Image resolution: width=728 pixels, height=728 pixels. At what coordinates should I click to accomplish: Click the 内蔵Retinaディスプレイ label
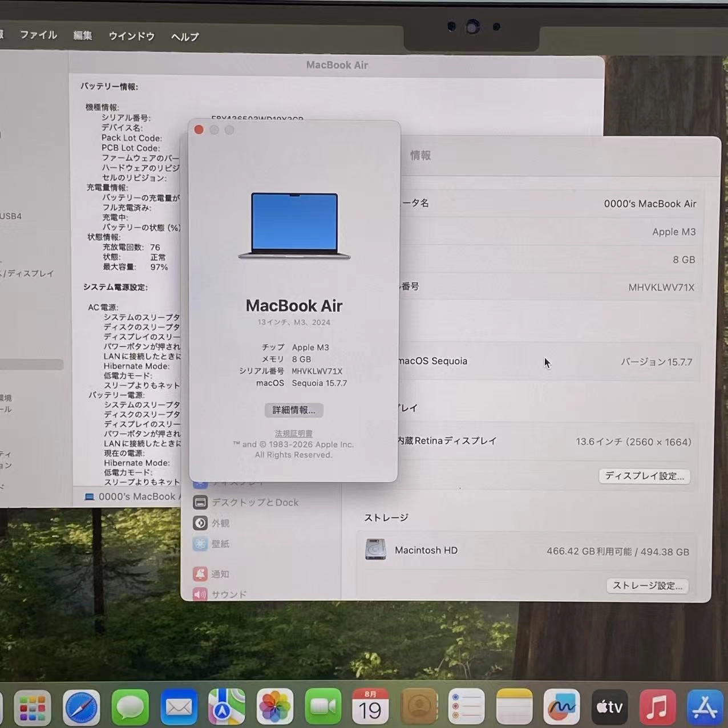[447, 440]
